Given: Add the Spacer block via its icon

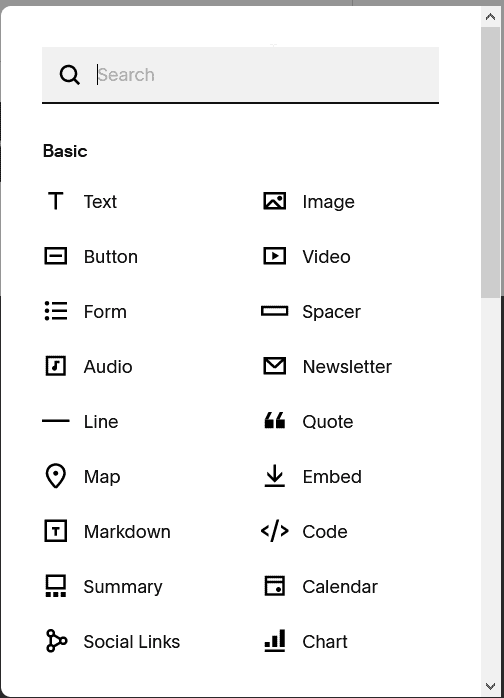Looking at the screenshot, I should pos(275,311).
